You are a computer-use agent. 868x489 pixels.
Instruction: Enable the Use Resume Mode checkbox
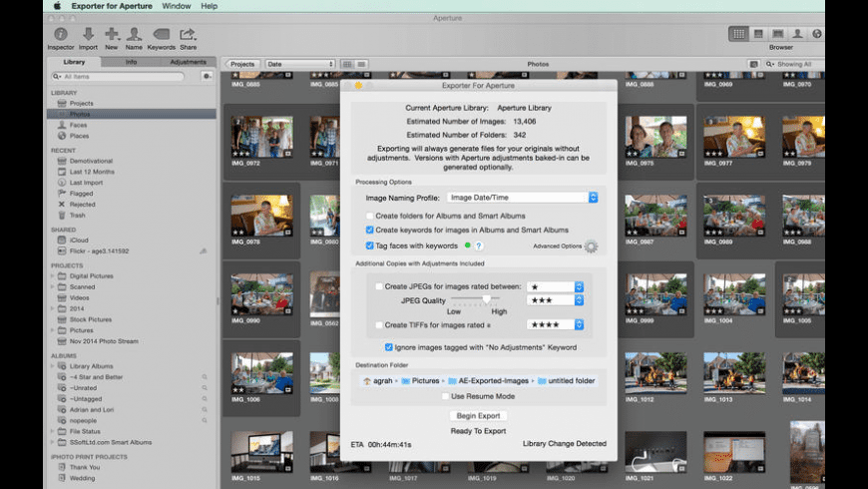click(444, 396)
